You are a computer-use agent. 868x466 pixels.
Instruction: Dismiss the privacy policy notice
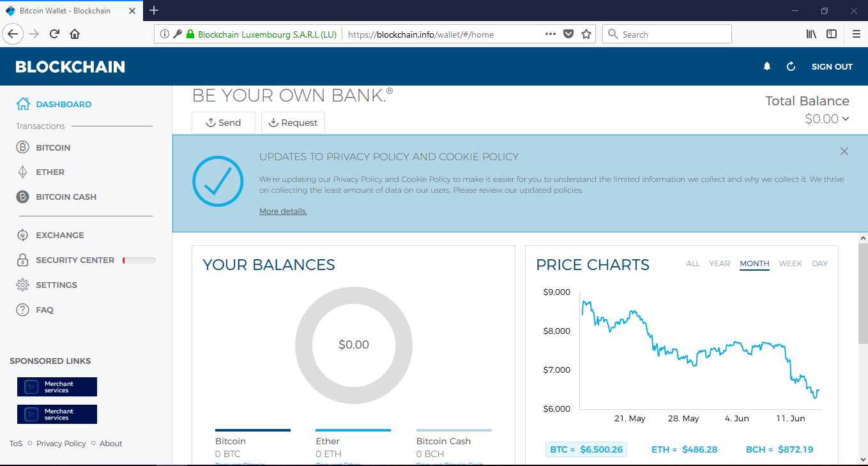844,151
